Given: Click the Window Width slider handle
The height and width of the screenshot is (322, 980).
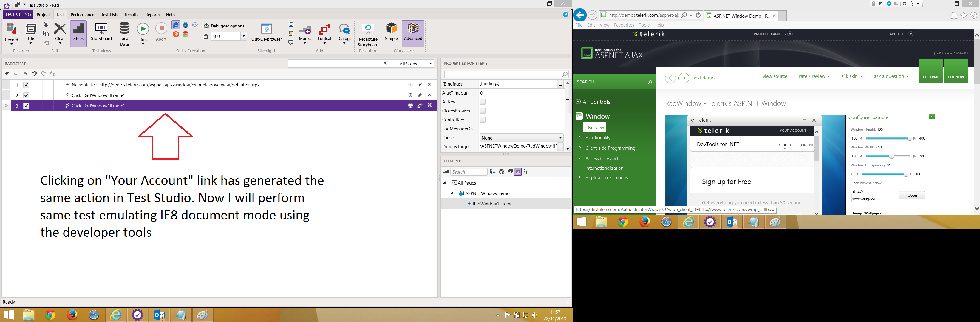Looking at the screenshot, I should click(891, 156).
